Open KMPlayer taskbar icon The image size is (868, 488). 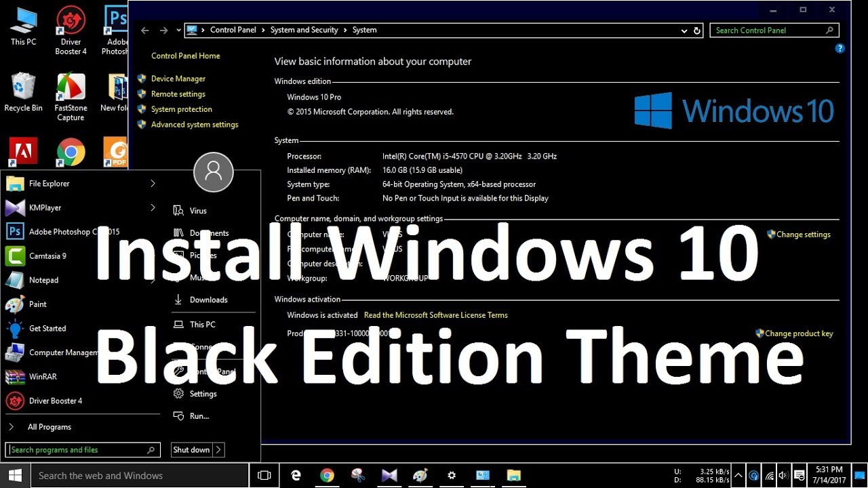pos(389,476)
